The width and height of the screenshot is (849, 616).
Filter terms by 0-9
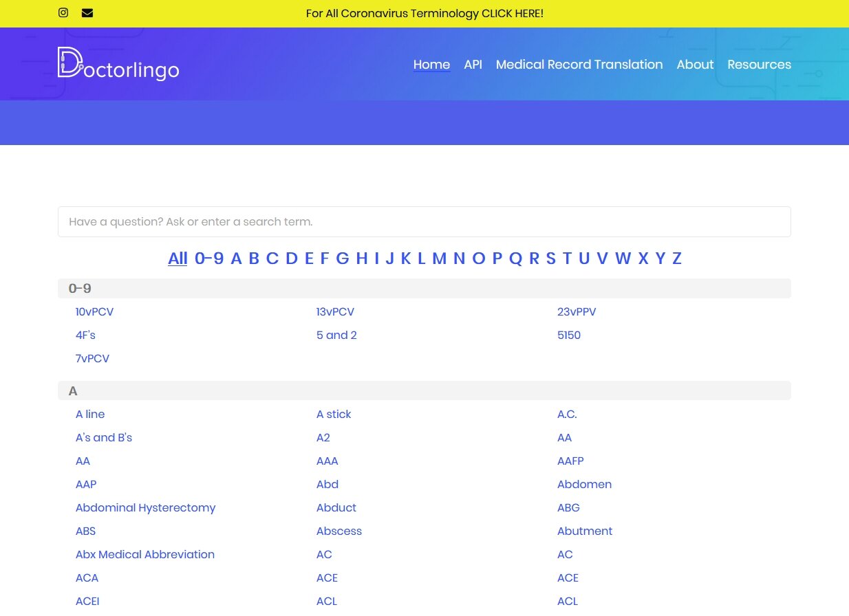pos(209,258)
